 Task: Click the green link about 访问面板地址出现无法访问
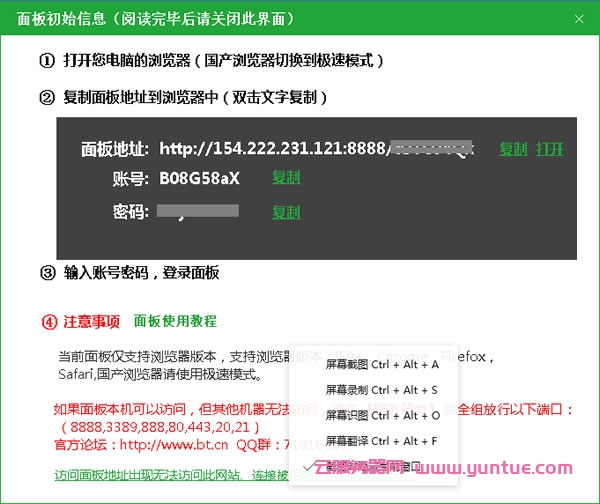point(170,476)
